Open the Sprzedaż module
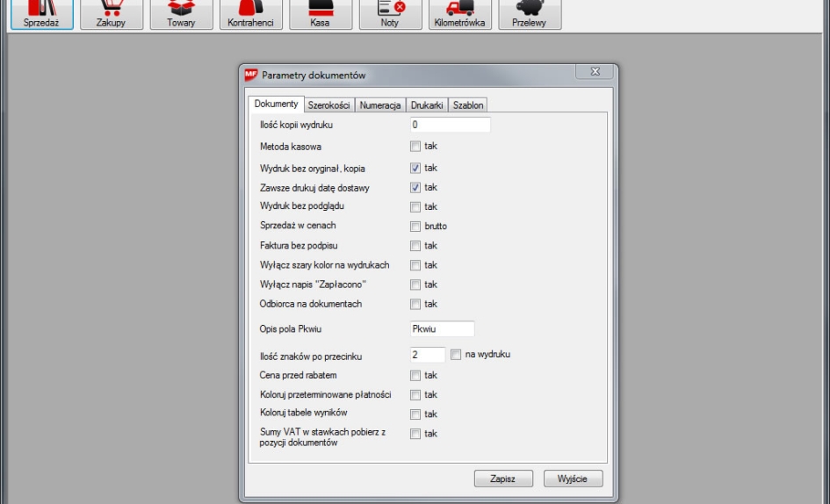The width and height of the screenshot is (830, 504). 37,14
